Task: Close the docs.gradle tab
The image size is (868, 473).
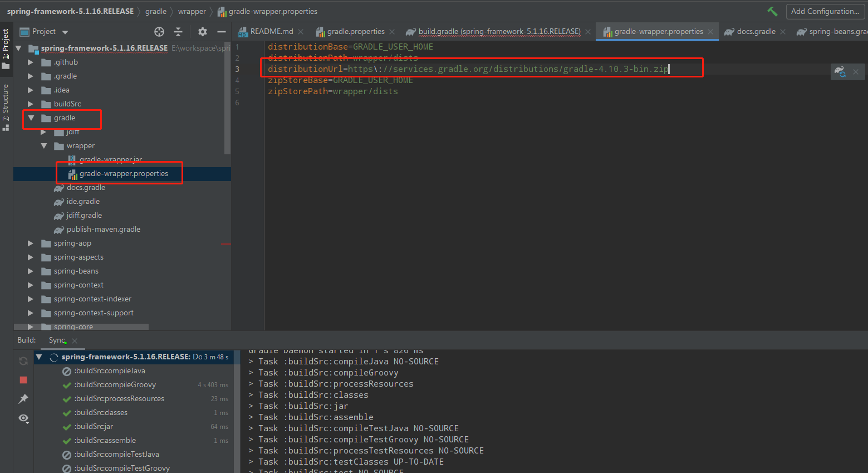Action: 783,32
